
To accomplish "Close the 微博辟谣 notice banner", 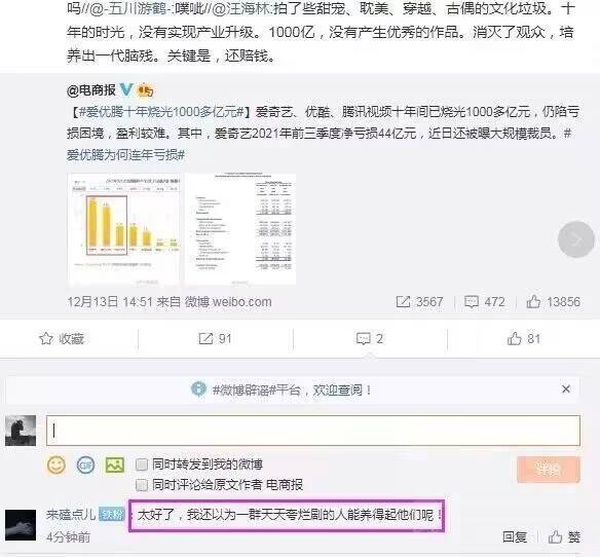I will click(x=566, y=389).
